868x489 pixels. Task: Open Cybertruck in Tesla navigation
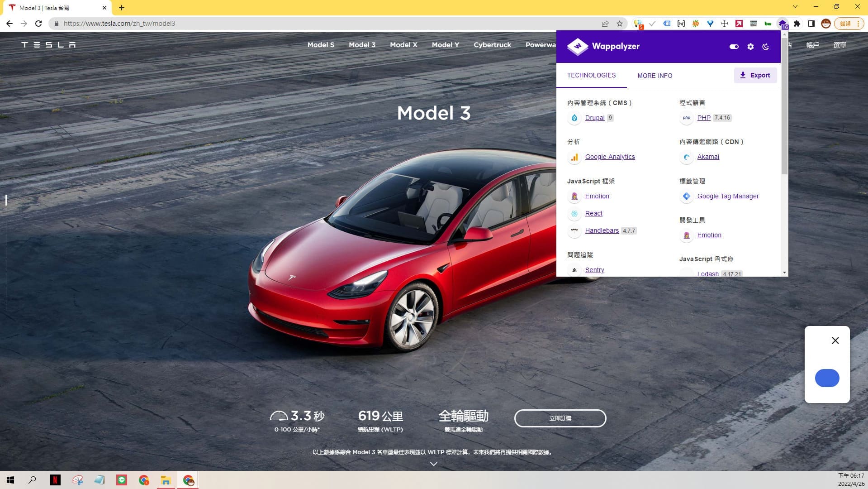[492, 45]
